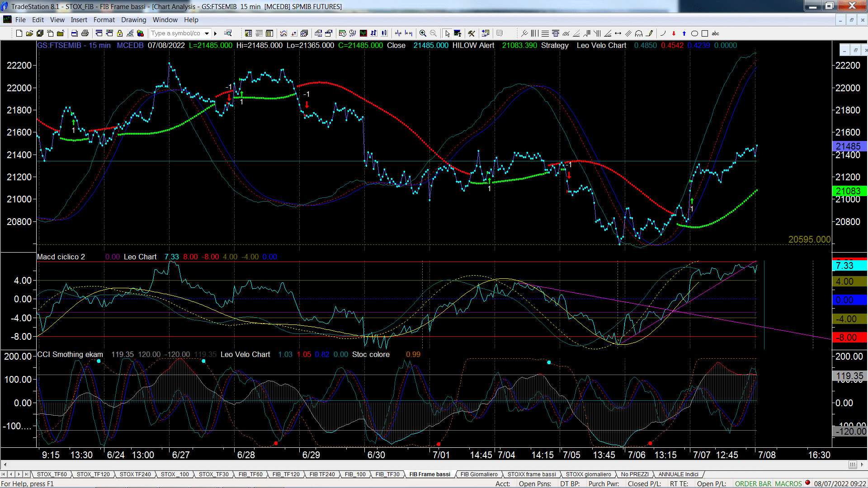The width and height of the screenshot is (868, 488).
Task: Switch to the STOXX frame bassi tab
Action: [532, 474]
